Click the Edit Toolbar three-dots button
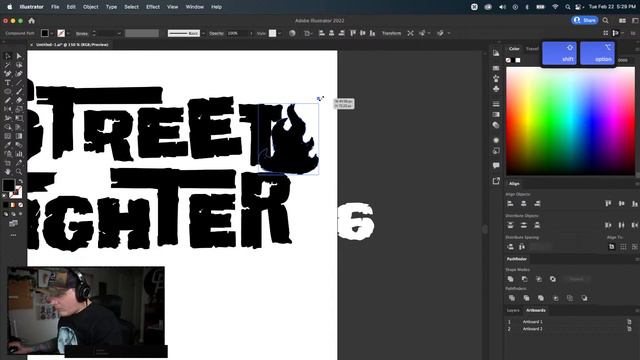 (13, 235)
